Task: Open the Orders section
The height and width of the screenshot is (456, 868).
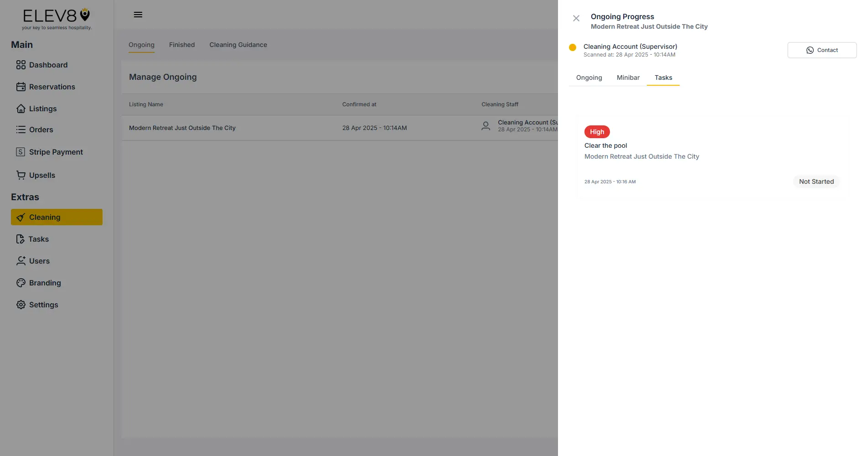Action: tap(41, 130)
